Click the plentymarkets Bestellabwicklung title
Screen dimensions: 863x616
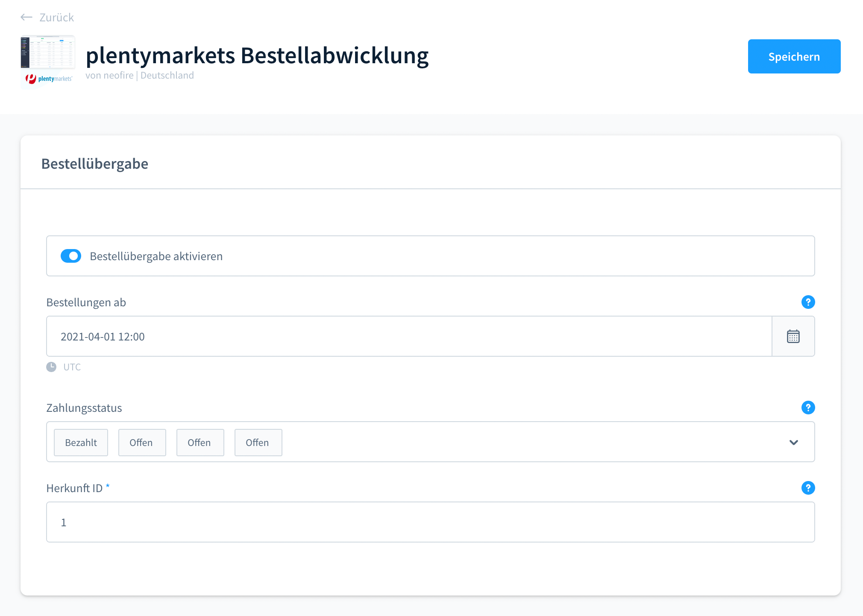(257, 55)
